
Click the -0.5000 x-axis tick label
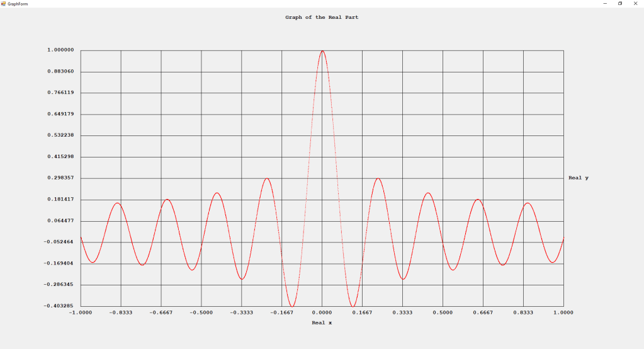(201, 312)
